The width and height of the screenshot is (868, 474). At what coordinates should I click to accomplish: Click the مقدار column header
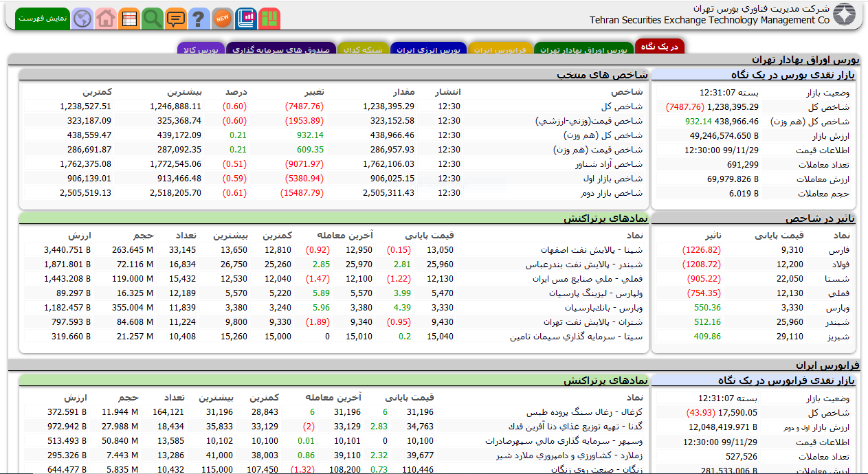tap(403, 92)
